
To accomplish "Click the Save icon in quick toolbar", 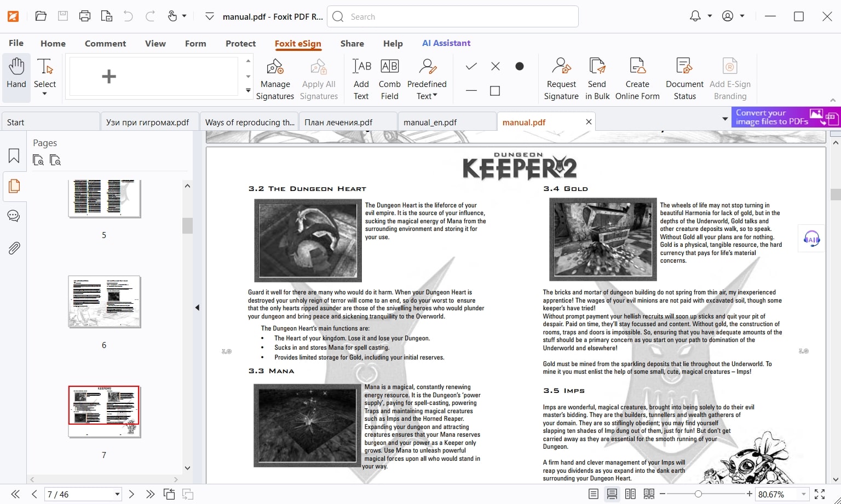I will (x=63, y=16).
